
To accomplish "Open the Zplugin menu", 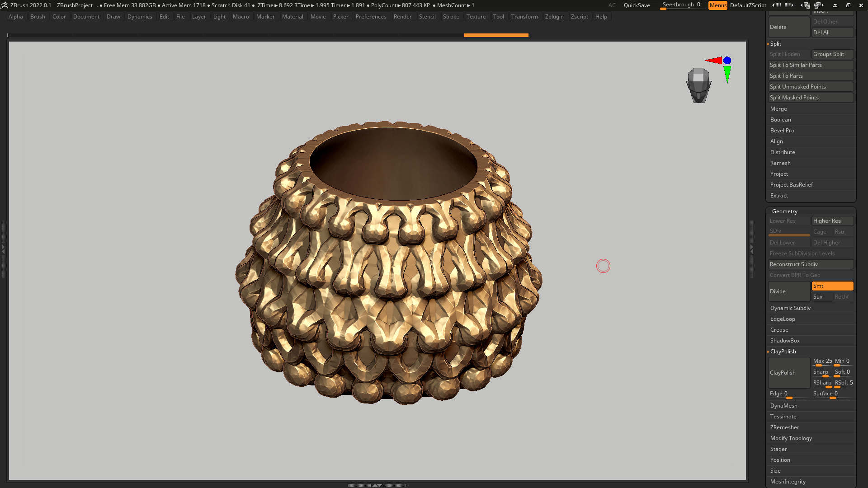I will [x=554, y=17].
